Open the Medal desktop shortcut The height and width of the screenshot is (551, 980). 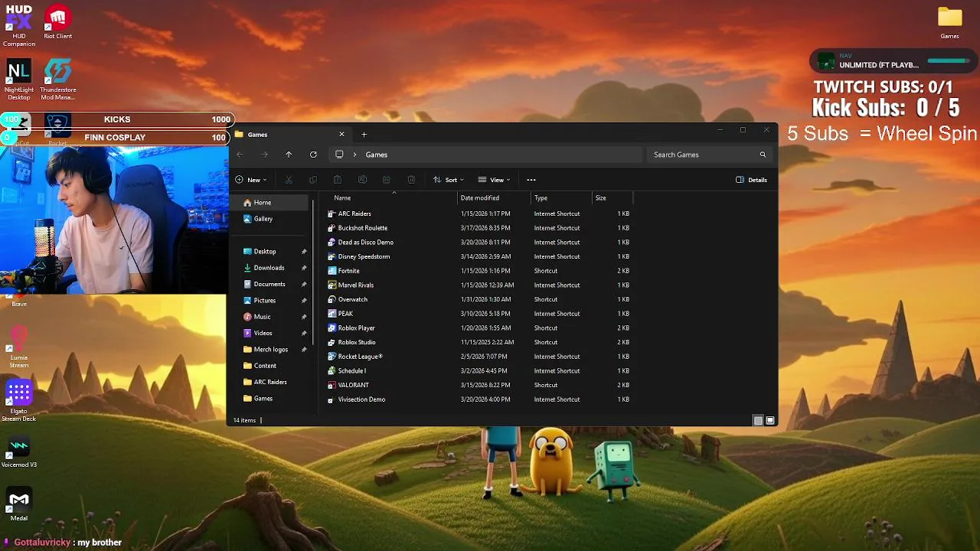point(19,504)
